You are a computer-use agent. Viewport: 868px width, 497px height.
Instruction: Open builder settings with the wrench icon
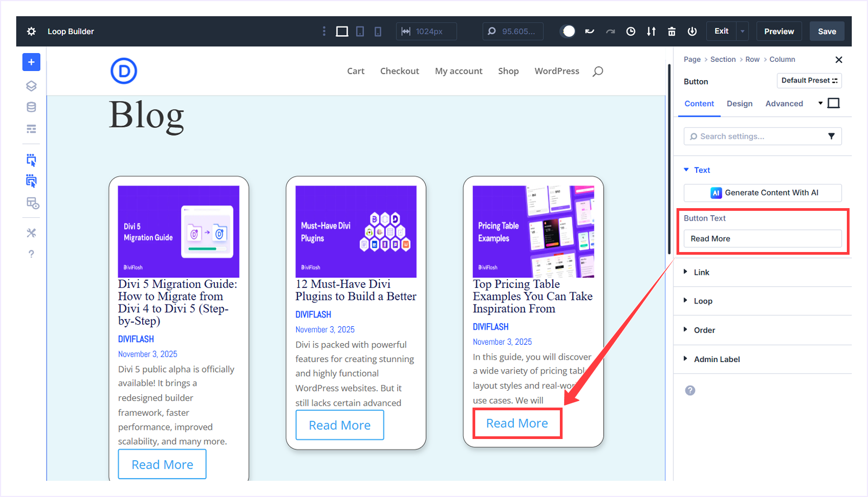[x=31, y=233]
